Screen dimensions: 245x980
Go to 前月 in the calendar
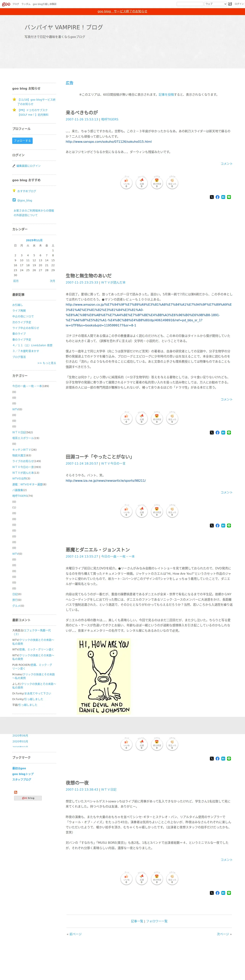click(x=16, y=281)
